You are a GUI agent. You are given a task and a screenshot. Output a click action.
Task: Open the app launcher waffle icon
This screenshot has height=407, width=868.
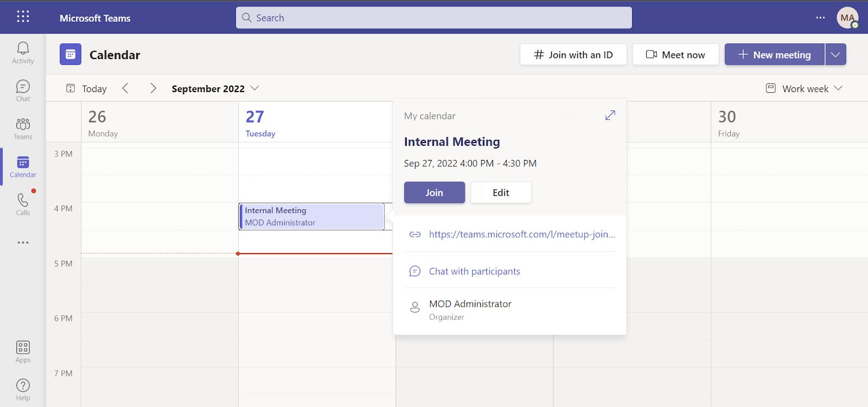point(23,17)
